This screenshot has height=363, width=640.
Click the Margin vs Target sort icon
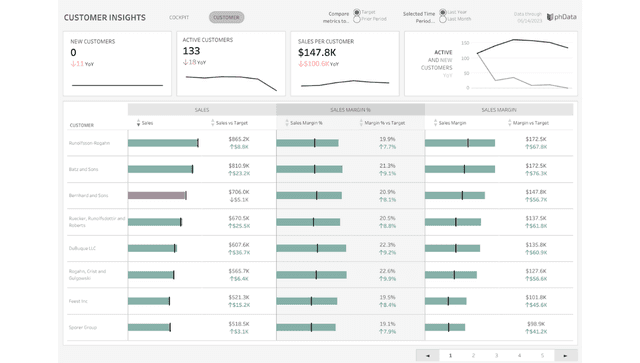510,123
